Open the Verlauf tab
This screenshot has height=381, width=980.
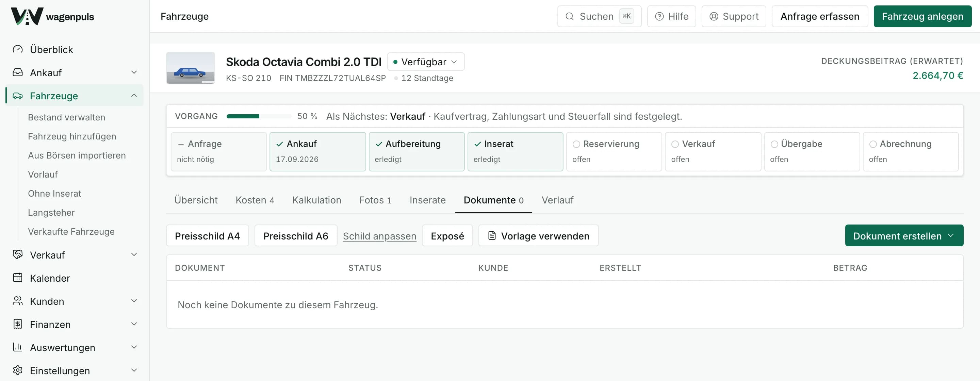[x=557, y=200]
